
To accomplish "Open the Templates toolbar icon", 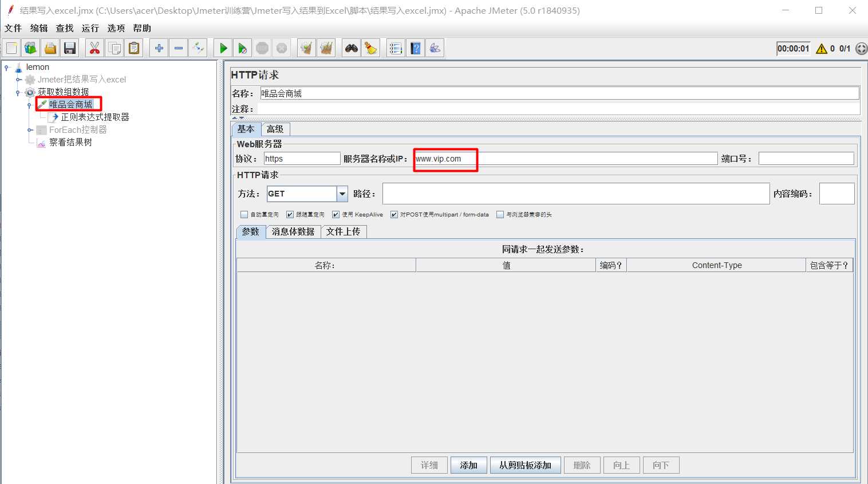I will coord(31,48).
